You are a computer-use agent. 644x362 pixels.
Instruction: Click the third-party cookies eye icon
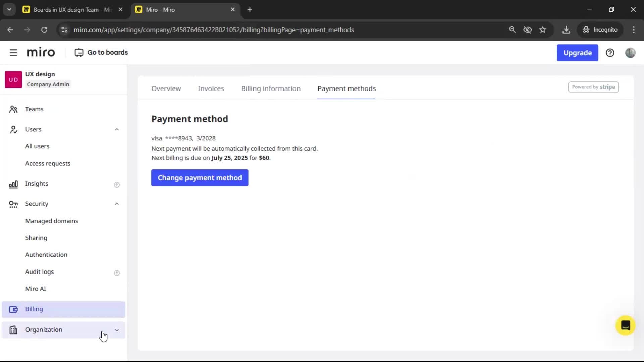528,30
